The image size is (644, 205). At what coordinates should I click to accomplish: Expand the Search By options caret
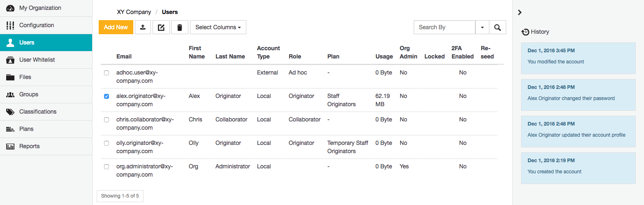(x=482, y=27)
